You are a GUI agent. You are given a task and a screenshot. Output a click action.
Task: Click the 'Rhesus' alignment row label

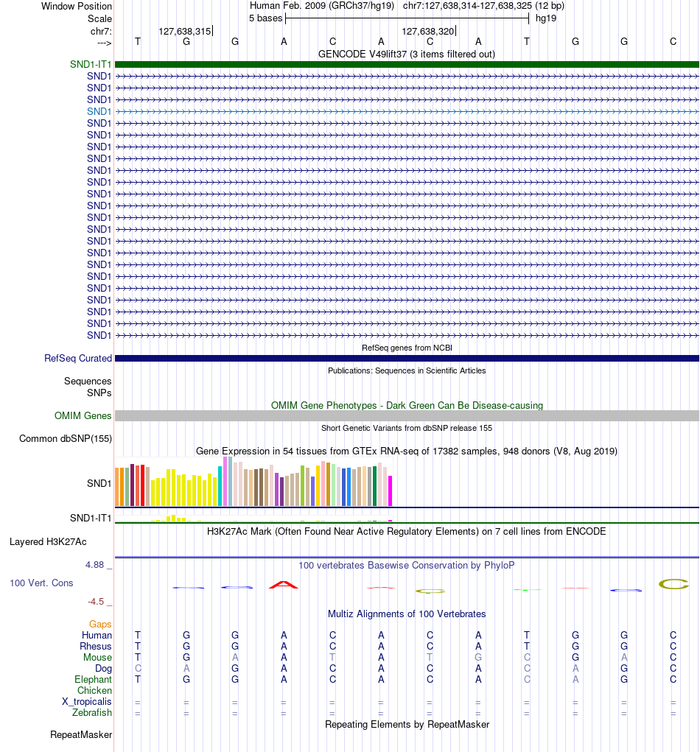96,647
